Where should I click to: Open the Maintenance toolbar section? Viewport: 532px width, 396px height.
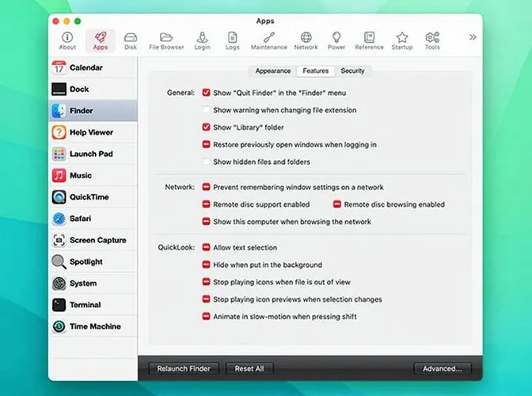click(x=269, y=41)
